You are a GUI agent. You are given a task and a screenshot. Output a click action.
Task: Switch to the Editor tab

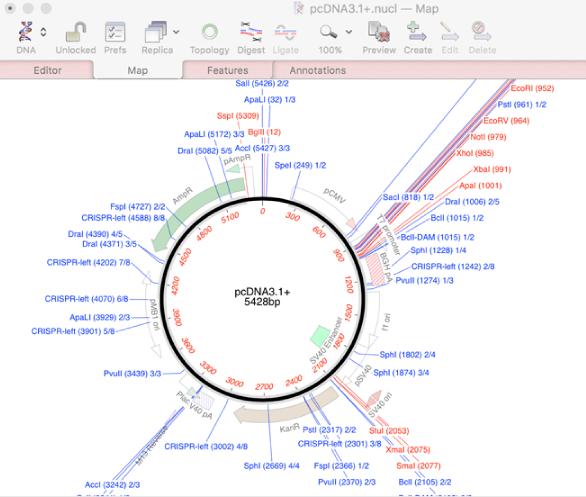pos(47,70)
